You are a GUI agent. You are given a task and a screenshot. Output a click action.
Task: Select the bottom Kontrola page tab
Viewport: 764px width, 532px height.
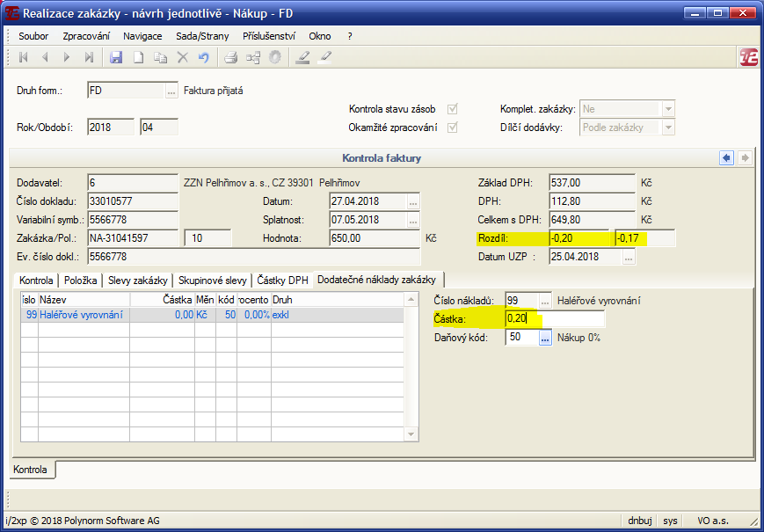[x=33, y=470]
